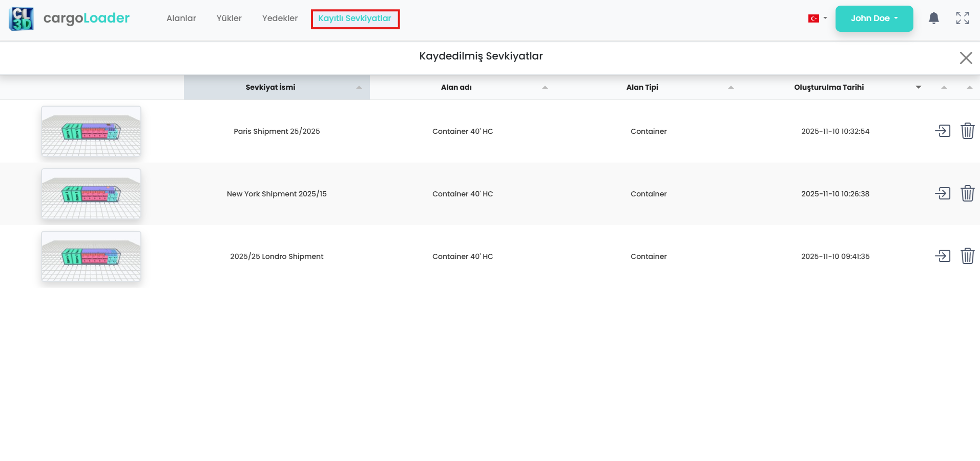Load the New York Shipment 2025/15
The width and height of the screenshot is (980, 461).
coord(943,193)
